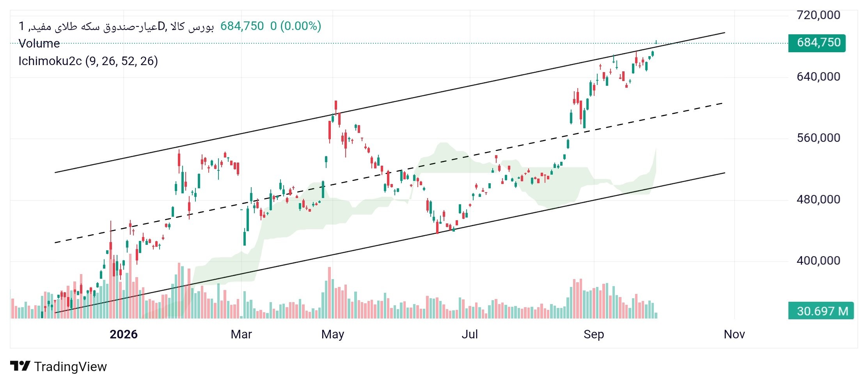868x384 pixels.
Task: Select the Volume indicator label
Action: (39, 43)
